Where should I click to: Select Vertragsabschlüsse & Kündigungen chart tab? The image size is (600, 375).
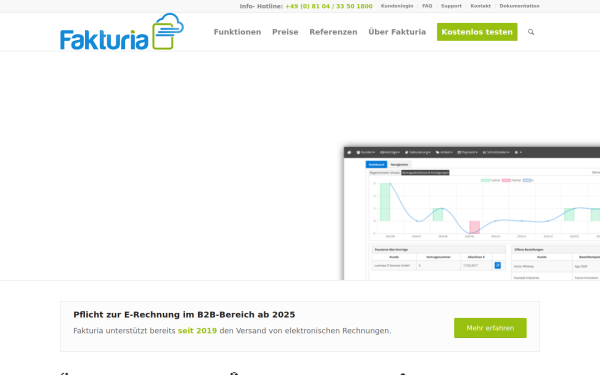[x=425, y=173]
